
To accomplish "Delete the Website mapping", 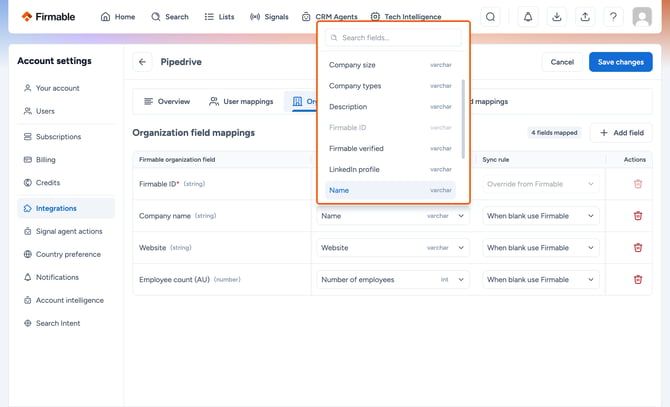I will coord(638,248).
